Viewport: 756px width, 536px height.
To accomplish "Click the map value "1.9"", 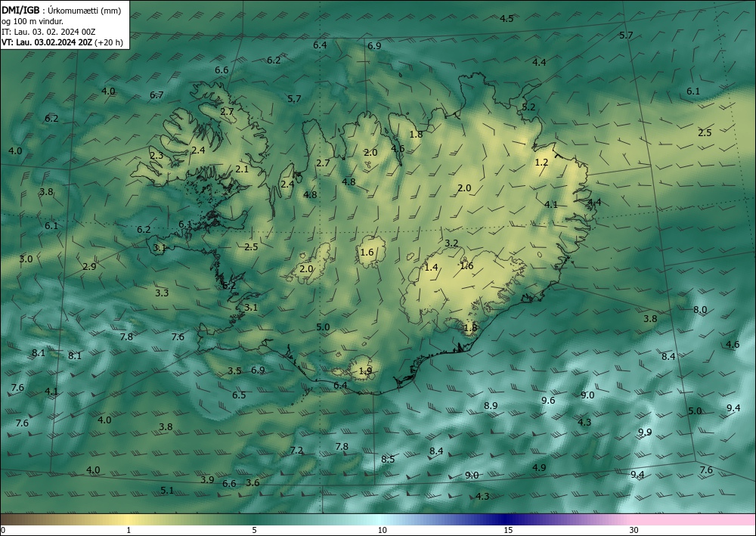I will pos(365,370).
